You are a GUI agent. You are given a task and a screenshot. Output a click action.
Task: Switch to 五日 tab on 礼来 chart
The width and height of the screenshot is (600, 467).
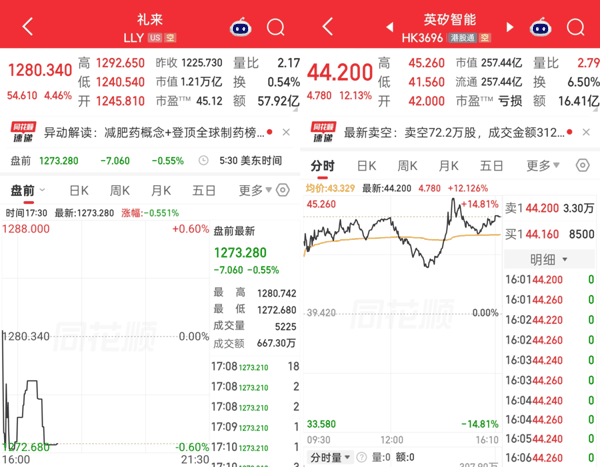click(x=204, y=190)
